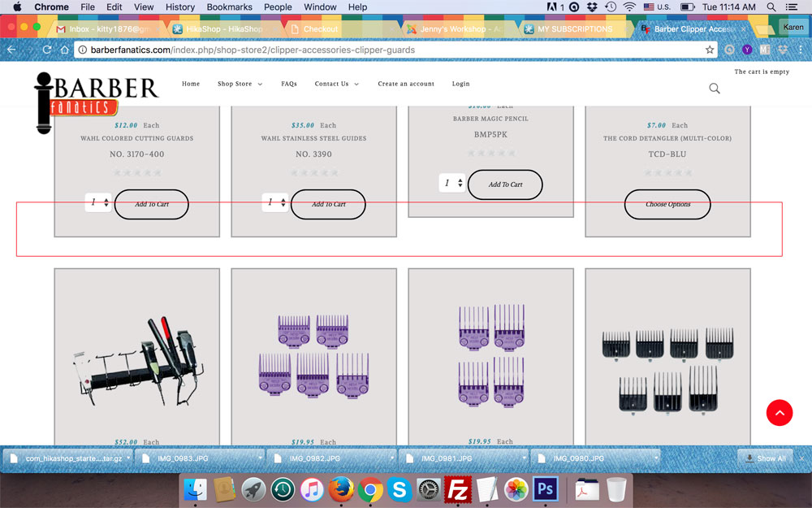
Task: Open the Chrome three-dots menu
Action: pos(801,50)
